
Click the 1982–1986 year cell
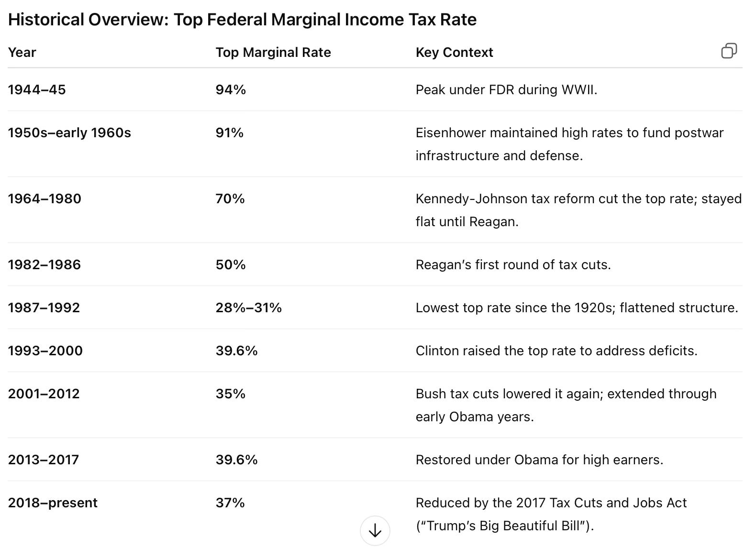coord(44,264)
